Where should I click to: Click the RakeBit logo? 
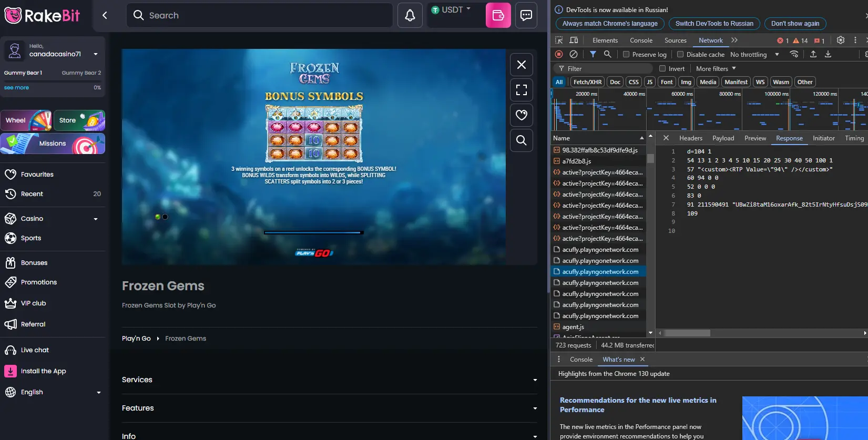pos(42,15)
